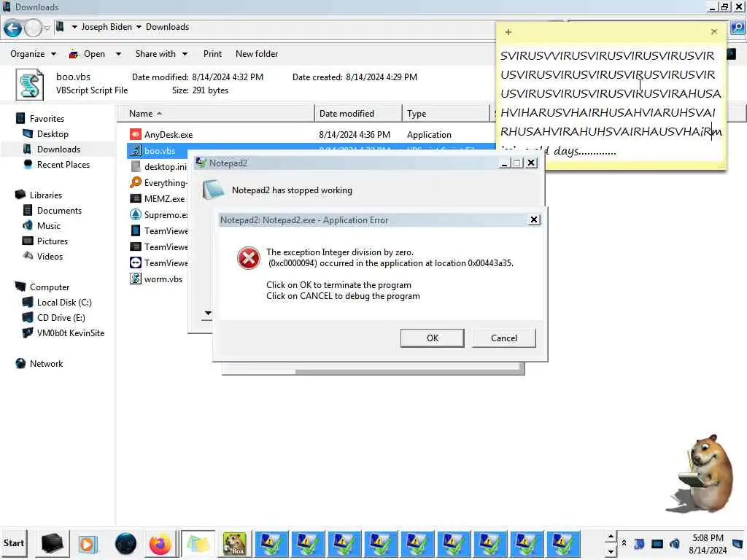Click the dark globe taskbar icon
This screenshot has width=747, height=560.
(125, 544)
